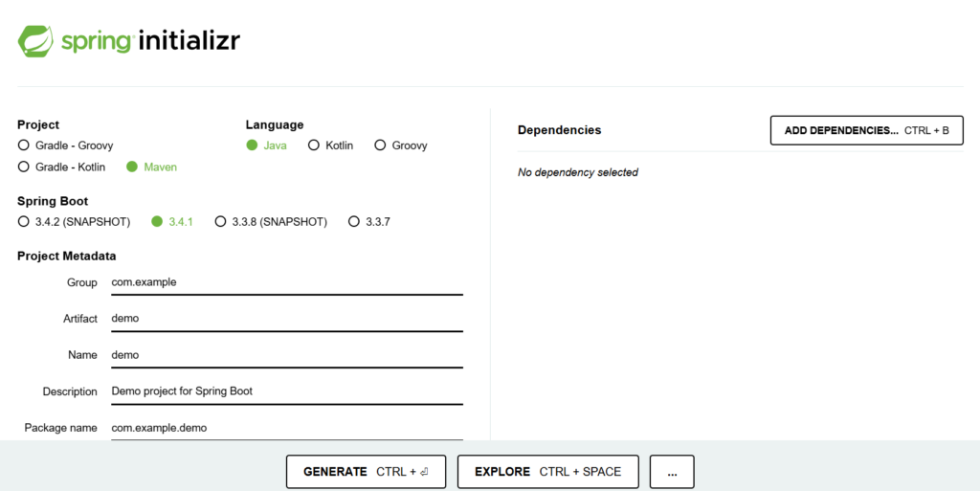The image size is (980, 491).
Task: Click the Language section heading
Action: click(x=275, y=125)
